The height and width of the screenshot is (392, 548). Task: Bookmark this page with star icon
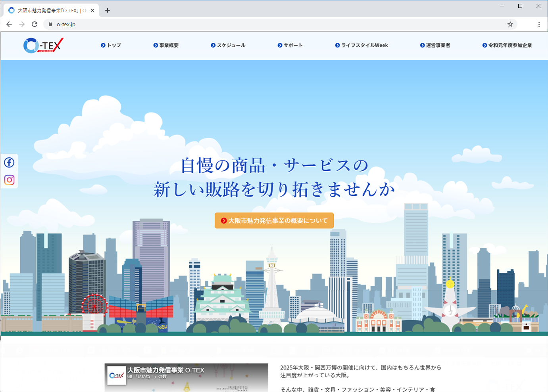coord(510,24)
